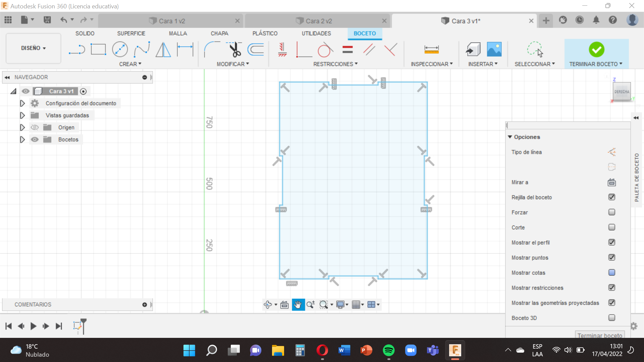Select the 2-point Rectangle tool

click(x=98, y=50)
